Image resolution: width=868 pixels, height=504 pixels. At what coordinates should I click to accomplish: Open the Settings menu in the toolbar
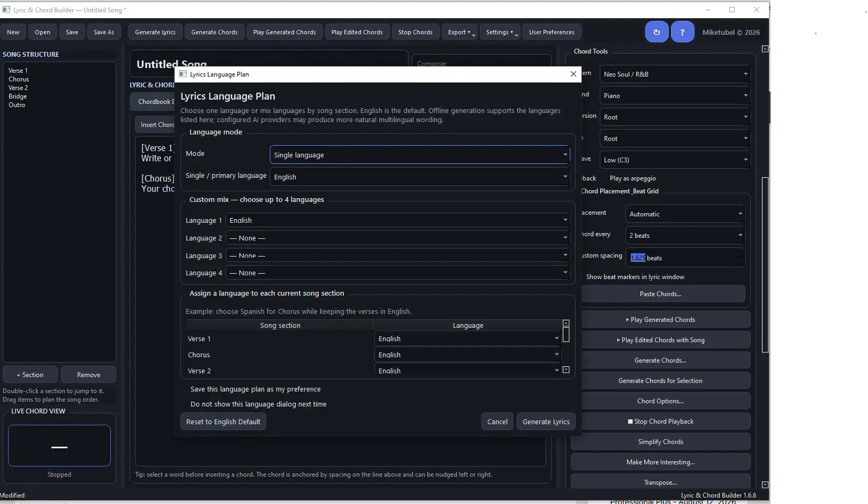pos(500,32)
